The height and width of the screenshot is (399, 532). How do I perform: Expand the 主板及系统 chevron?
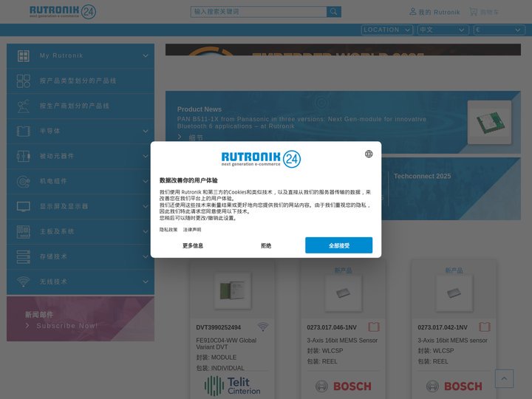click(x=146, y=232)
